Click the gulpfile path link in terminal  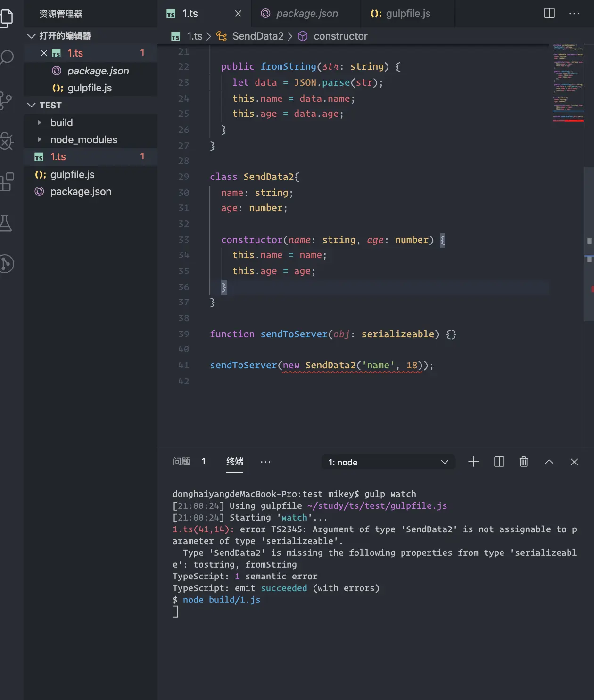click(x=377, y=505)
